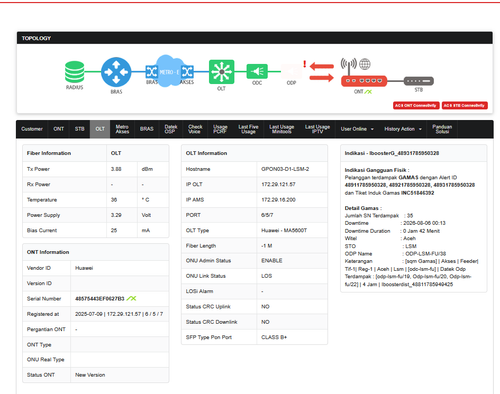Click the BRAS-side Metro switch icon
500x394 pixels.
[151, 71]
